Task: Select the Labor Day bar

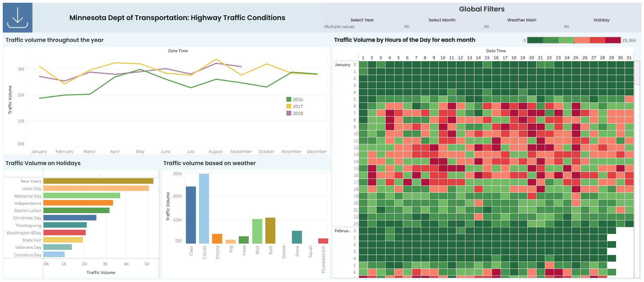Action: [x=96, y=188]
